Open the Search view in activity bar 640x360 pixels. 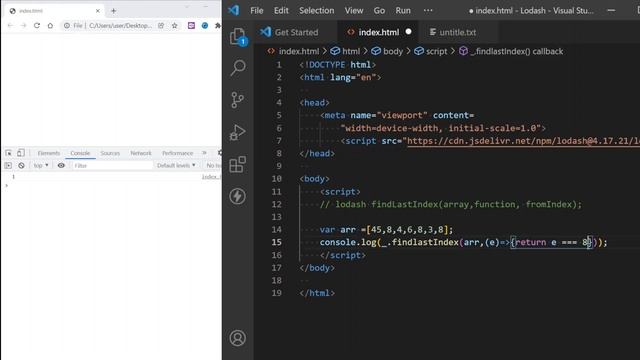[238, 68]
